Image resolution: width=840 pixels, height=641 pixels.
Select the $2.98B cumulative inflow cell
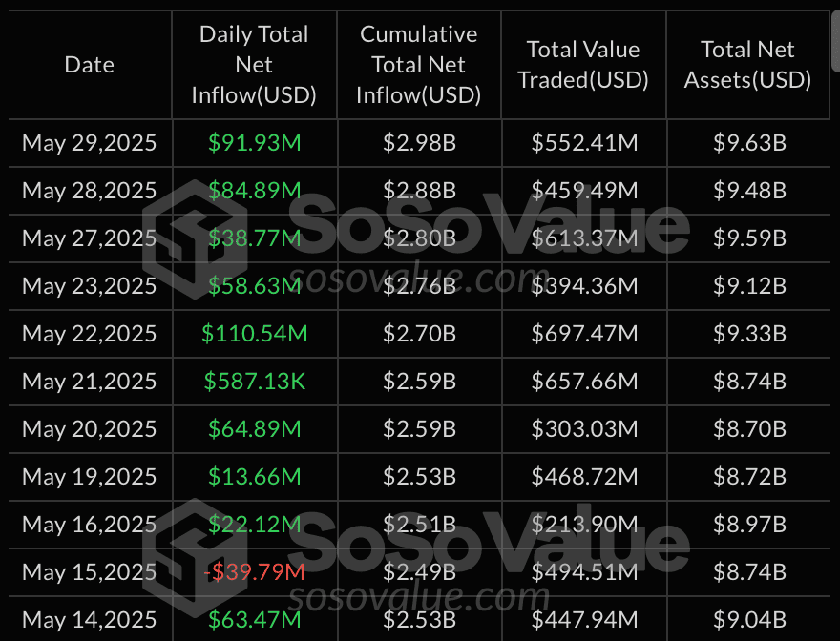[419, 143]
